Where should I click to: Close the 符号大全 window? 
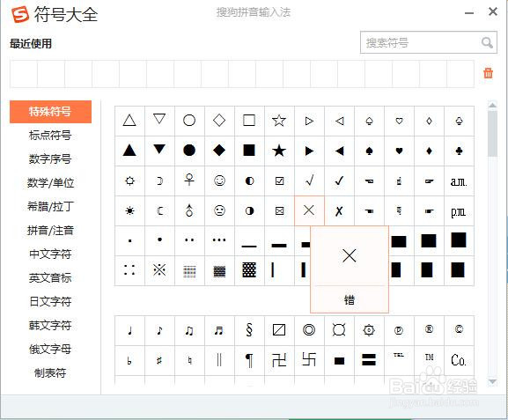(493, 11)
